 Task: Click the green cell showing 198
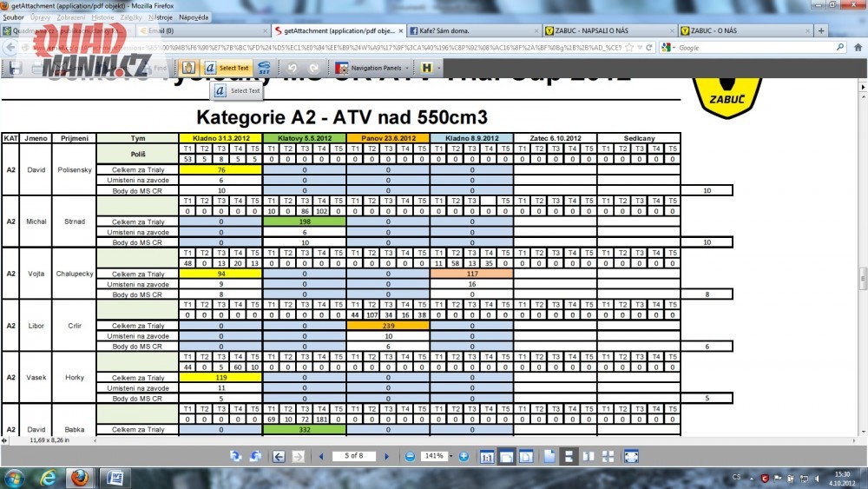[x=305, y=221]
